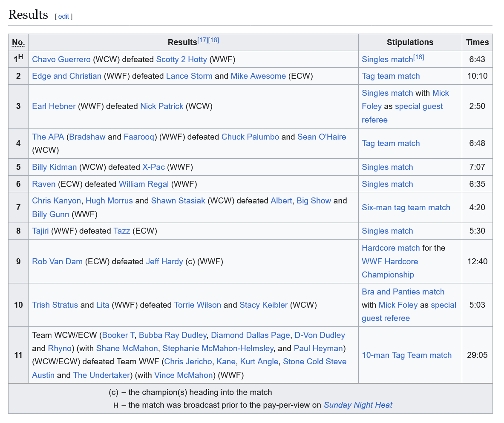Open the Chavo Guerrero article link
The image size is (504, 423).
[x=61, y=60]
